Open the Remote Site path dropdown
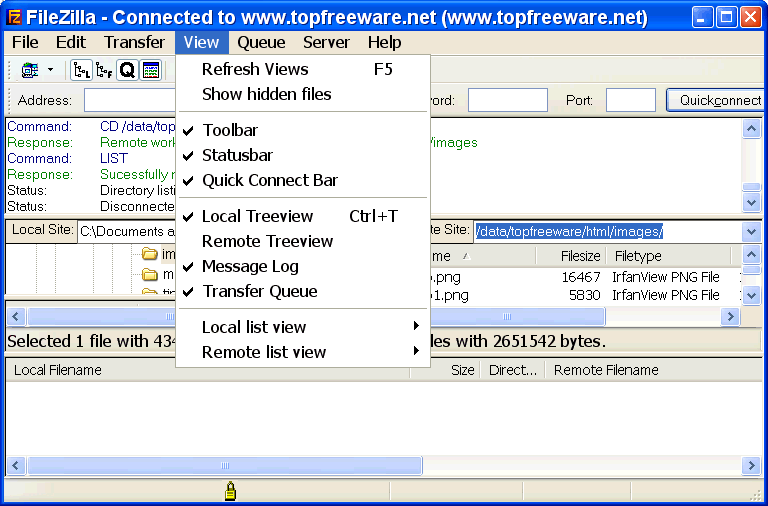 tap(752, 231)
